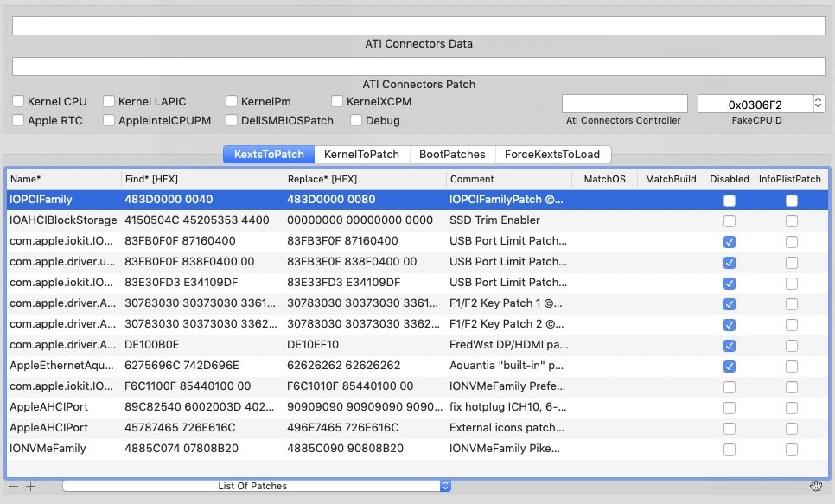Screen dimensions: 835x504
Task: Adjust the FakeCPUID stepper arrows
Action: pos(819,104)
